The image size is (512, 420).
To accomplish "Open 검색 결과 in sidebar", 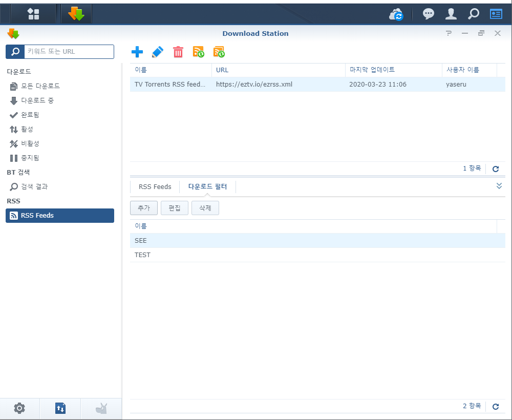I will [x=60, y=187].
